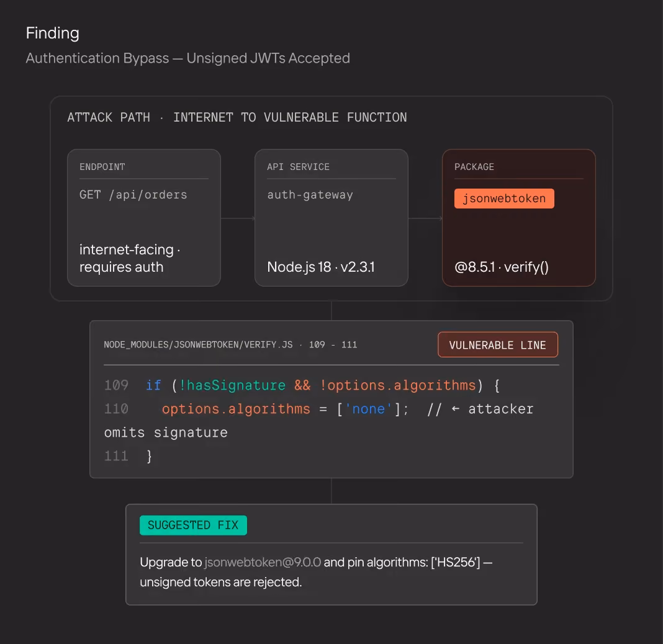Click the 'none' string in line 110
Viewport: 663px width, 644px height.
click(368, 409)
